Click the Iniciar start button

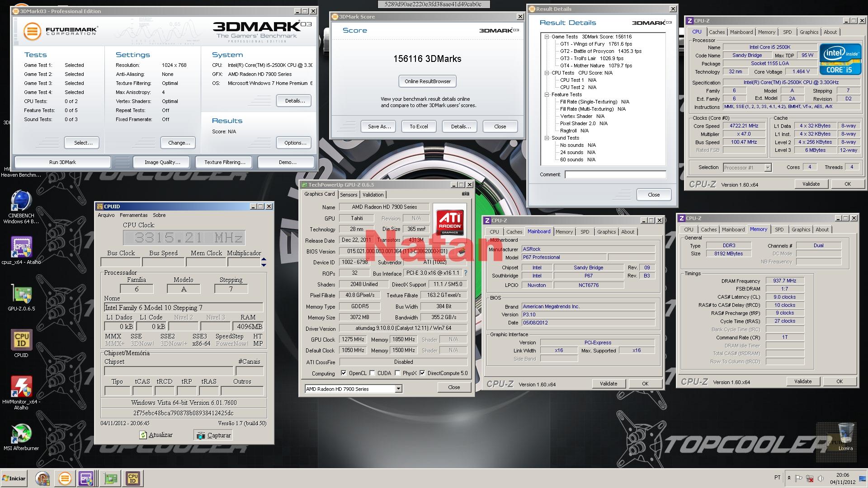pos(14,479)
